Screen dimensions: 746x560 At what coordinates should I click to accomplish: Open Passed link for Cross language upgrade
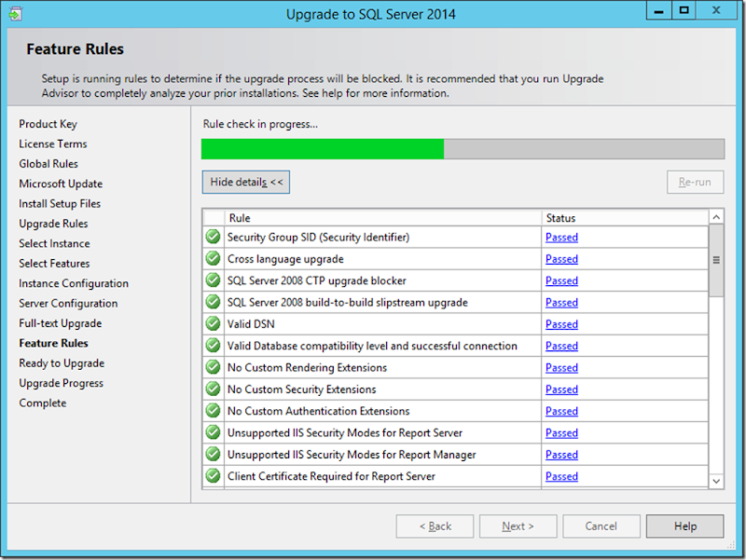pos(561,259)
